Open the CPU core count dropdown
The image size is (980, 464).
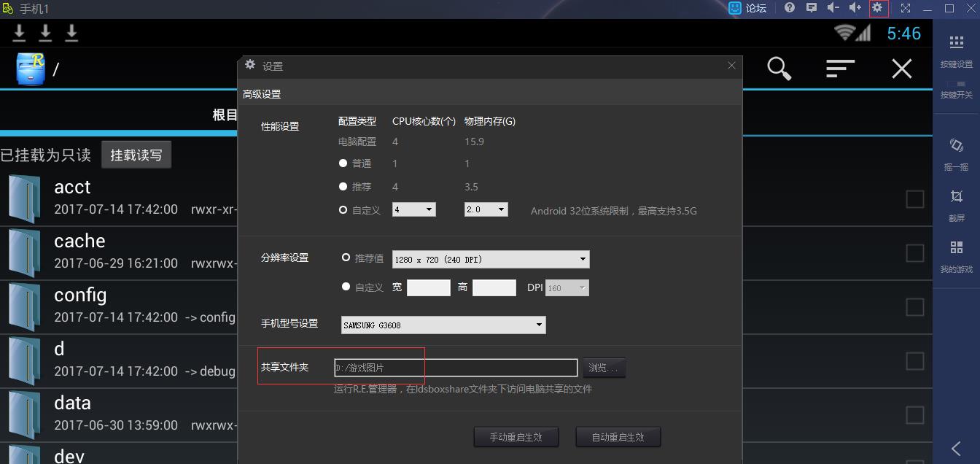click(x=413, y=209)
